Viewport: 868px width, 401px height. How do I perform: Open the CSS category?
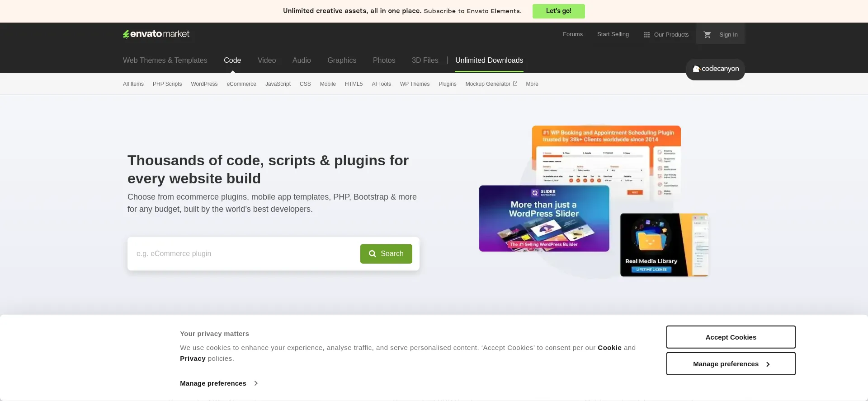(x=305, y=84)
